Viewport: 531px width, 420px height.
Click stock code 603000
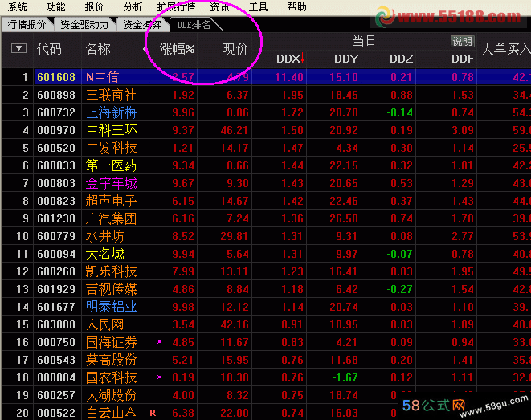(x=56, y=324)
